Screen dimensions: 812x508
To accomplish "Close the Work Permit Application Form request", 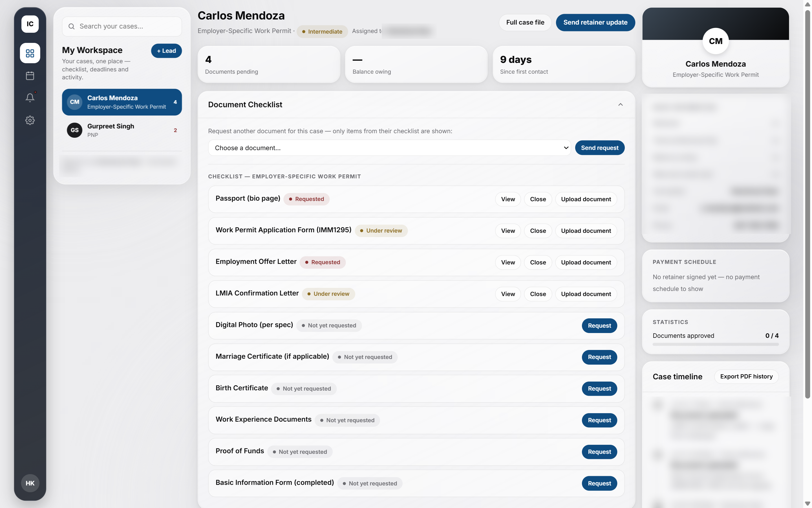I will [538, 231].
